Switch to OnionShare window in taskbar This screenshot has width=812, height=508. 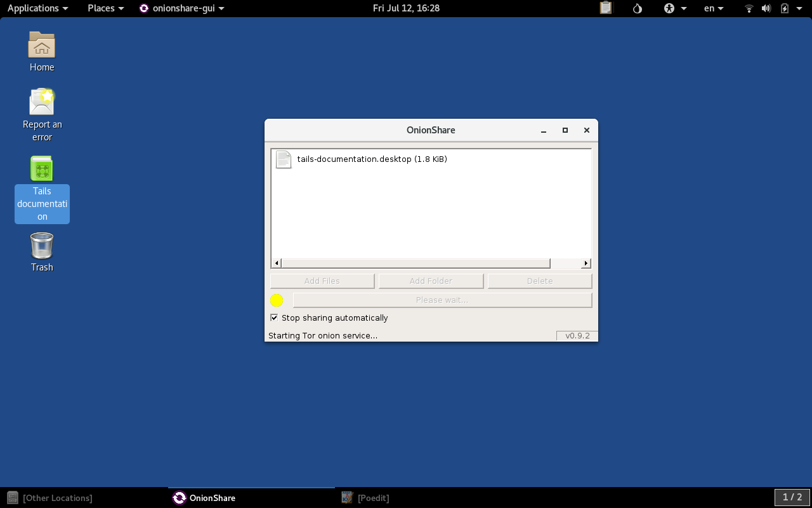click(251, 498)
